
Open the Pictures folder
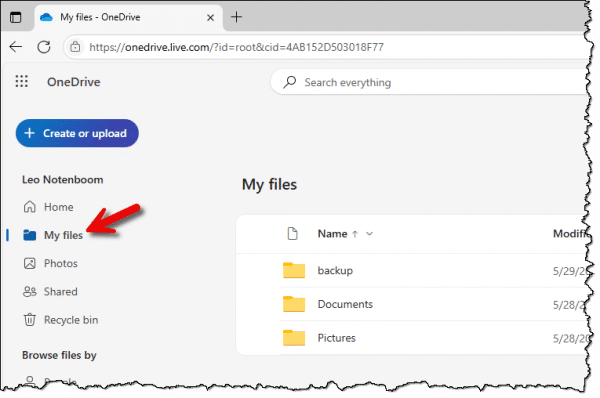pyautogui.click(x=336, y=338)
